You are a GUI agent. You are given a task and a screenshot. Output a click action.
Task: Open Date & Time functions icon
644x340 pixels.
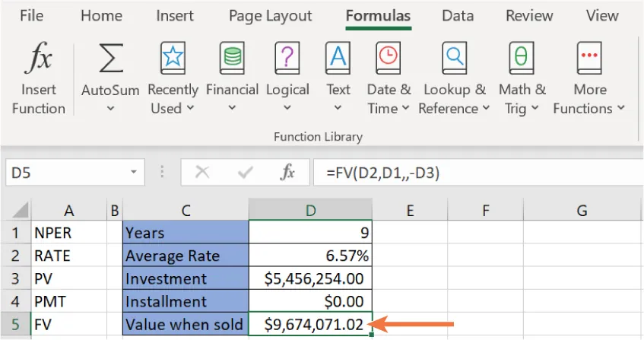[x=388, y=59]
